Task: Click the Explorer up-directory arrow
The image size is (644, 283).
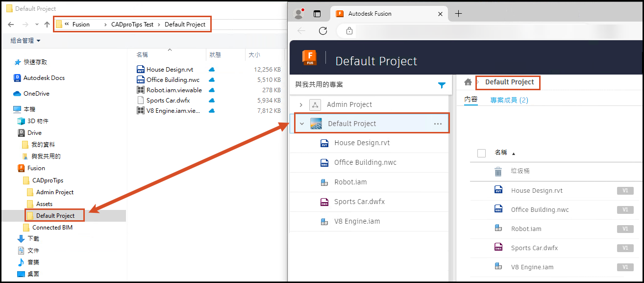Action: pos(47,24)
